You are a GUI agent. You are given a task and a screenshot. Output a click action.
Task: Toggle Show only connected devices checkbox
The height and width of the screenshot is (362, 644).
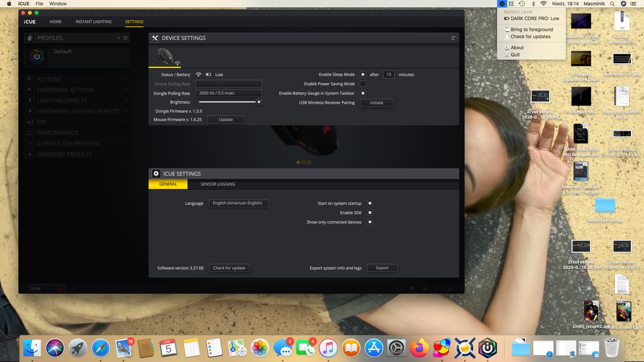[370, 222]
